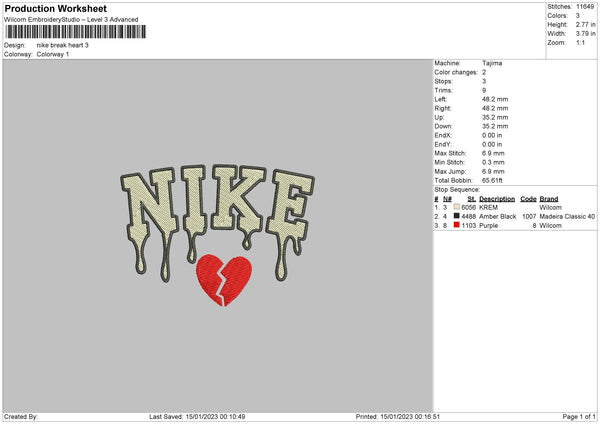The width and height of the screenshot is (600, 424).
Task: Click the Total Bobbin value 65.61ft
Action: click(x=492, y=181)
